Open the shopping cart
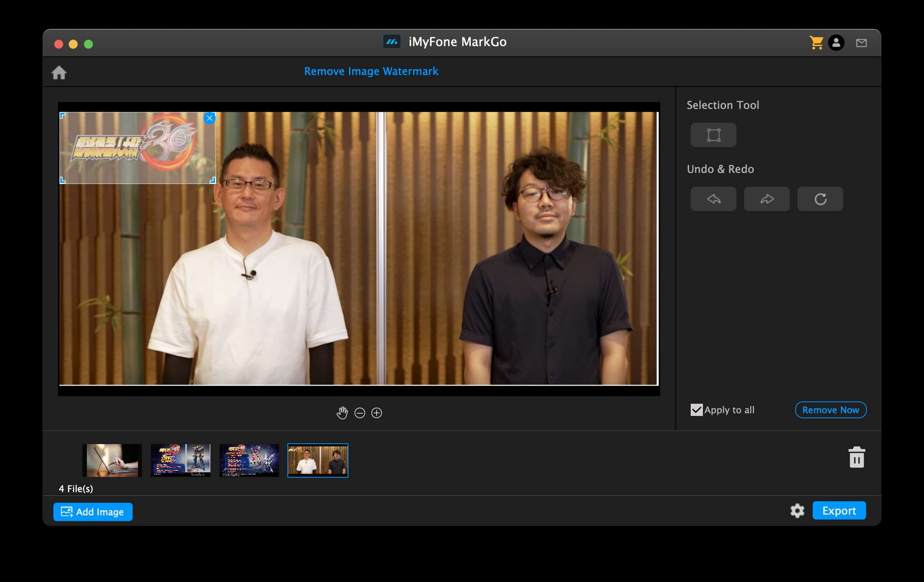Image resolution: width=924 pixels, height=582 pixels. coord(816,43)
